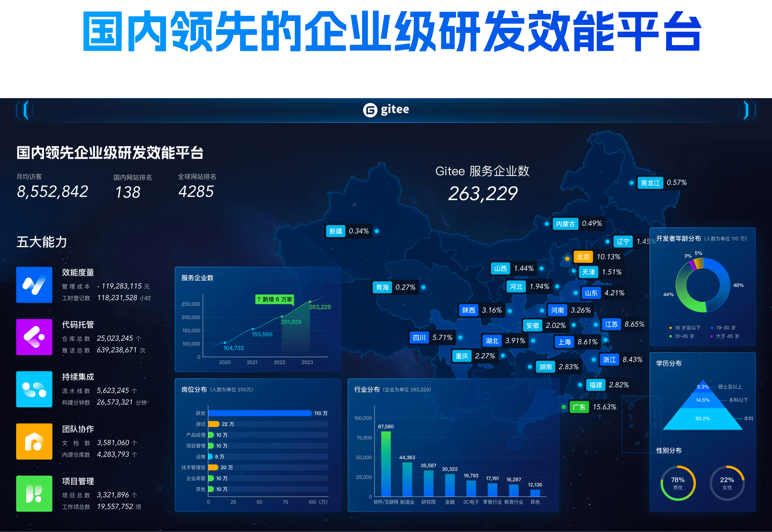Select the 上海 province tag
Image resolution: width=772 pixels, height=532 pixels.
(x=564, y=342)
